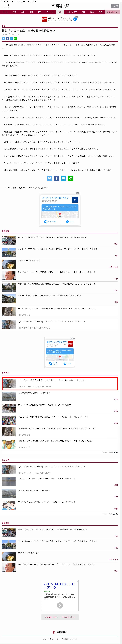Open JR琵琶湖線 運転見合わせ article
The height and width of the screenshot is (644, 122).
[x=47, y=478]
